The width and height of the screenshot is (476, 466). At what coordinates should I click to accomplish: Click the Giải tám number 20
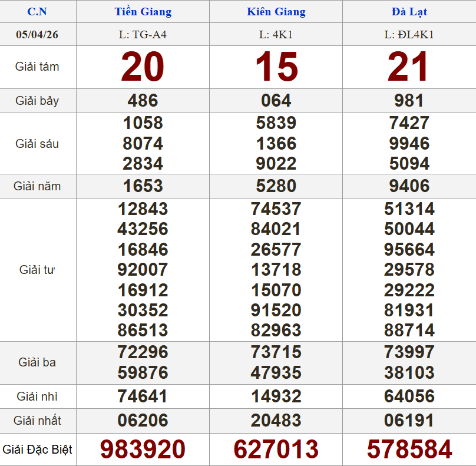tap(143, 67)
